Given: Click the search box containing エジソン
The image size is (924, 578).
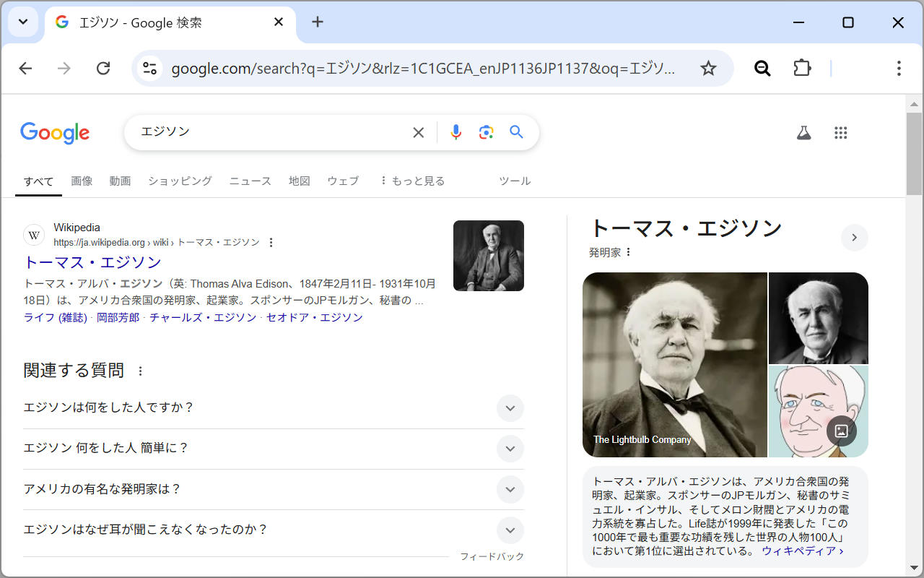Looking at the screenshot, I should click(271, 132).
